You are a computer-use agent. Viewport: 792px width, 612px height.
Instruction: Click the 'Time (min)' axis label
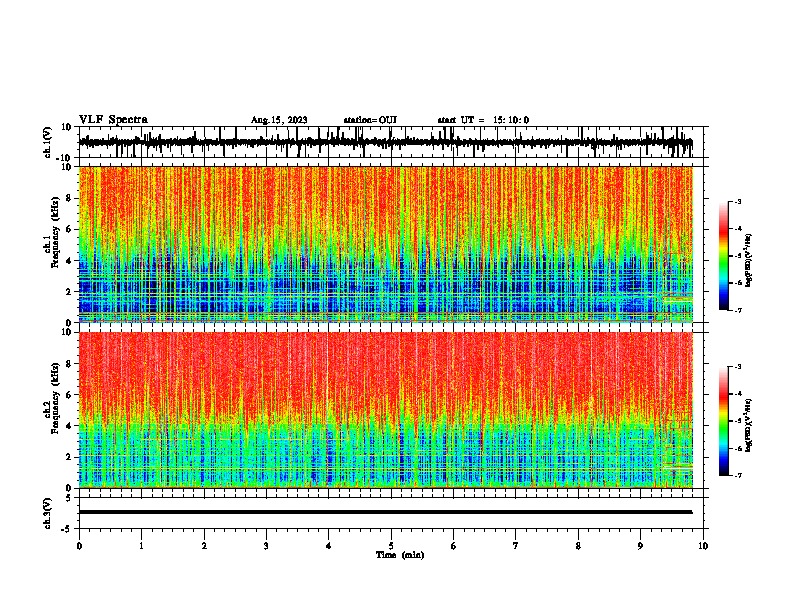400,555
